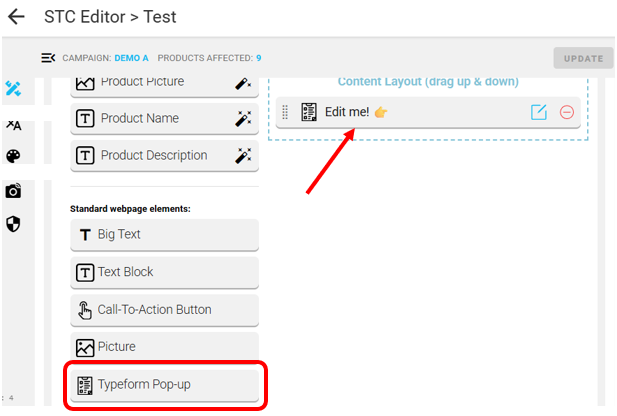The width and height of the screenshot is (617, 416).
Task: Remove the 'Edit me!' block
Action: click(567, 112)
